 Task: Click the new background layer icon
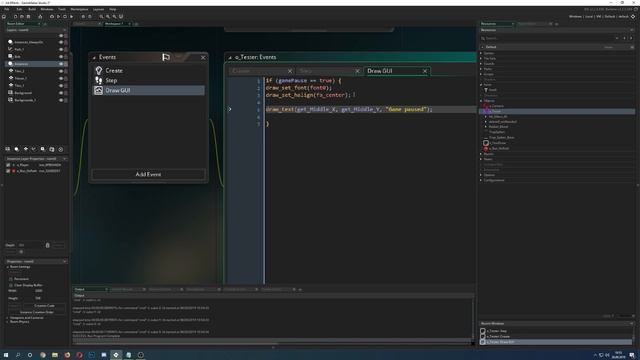[8, 149]
